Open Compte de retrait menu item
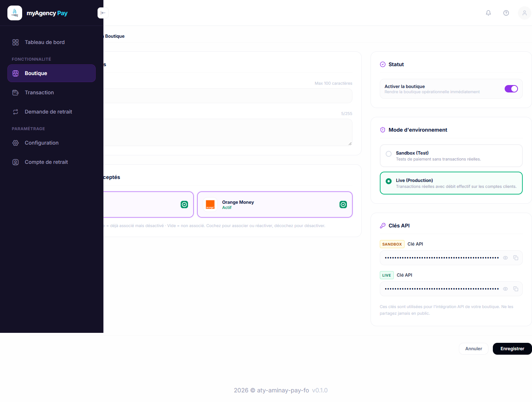The width and height of the screenshot is (532, 402). 51,162
